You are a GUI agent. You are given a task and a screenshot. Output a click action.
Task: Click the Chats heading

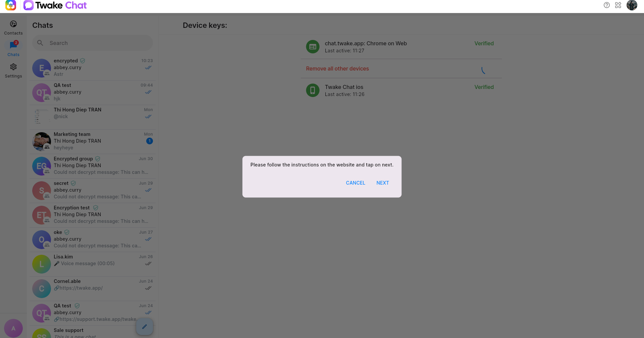[x=43, y=26]
